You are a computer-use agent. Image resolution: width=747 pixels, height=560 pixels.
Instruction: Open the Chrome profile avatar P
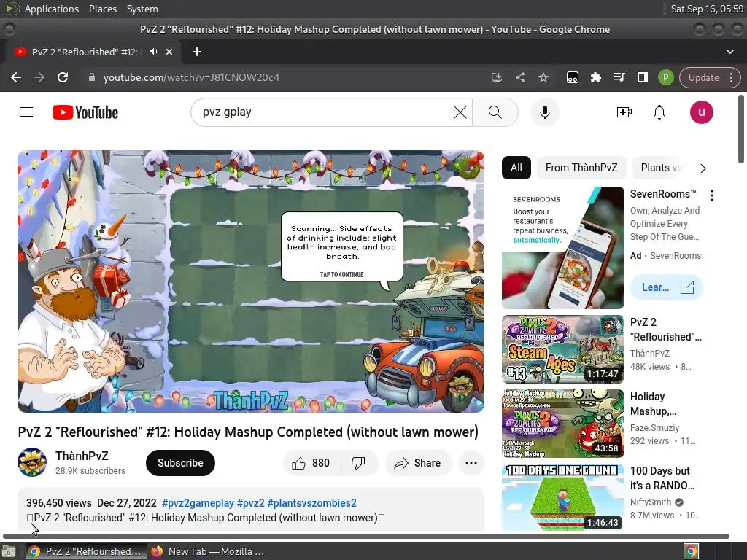click(x=665, y=77)
